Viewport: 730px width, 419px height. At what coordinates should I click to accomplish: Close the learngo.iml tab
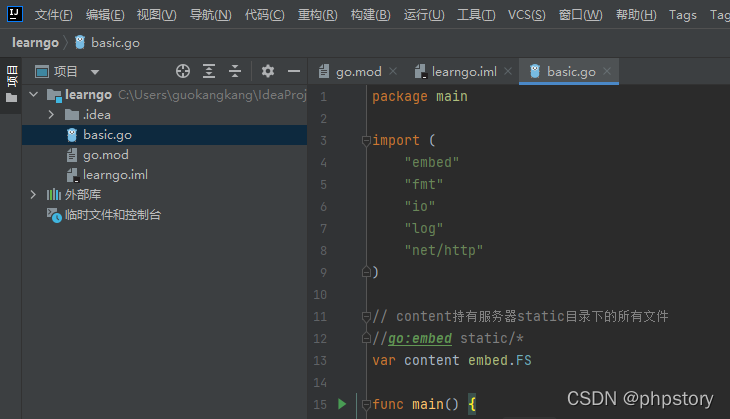point(508,71)
